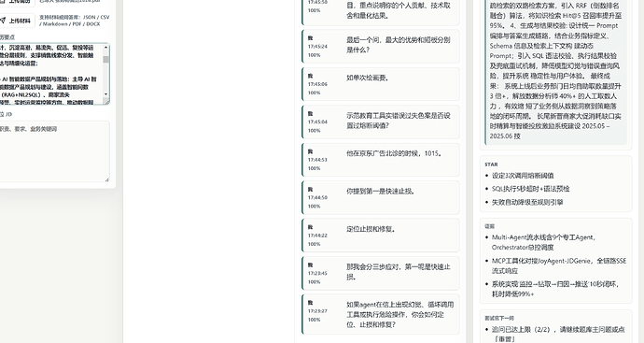Focus the JD input field with placeholder 职责、要求
Viewport: 644px width, 343px height.
click(x=55, y=151)
